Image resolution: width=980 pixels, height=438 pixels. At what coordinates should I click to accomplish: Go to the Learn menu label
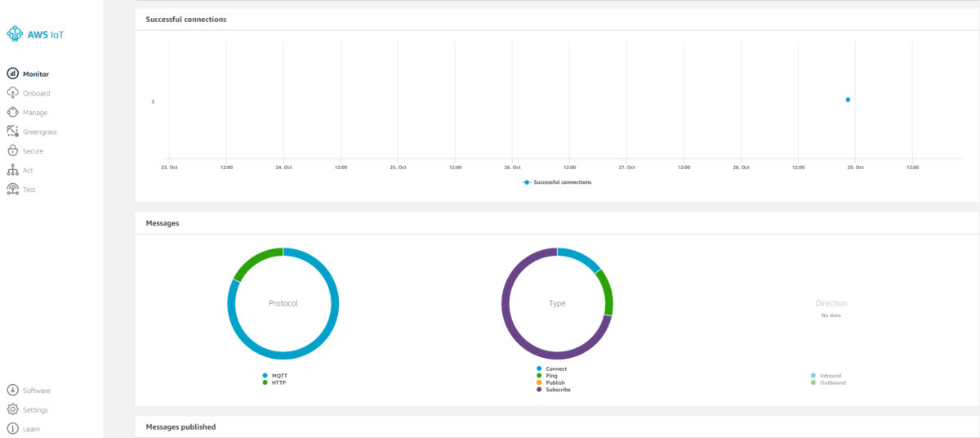[x=32, y=429]
